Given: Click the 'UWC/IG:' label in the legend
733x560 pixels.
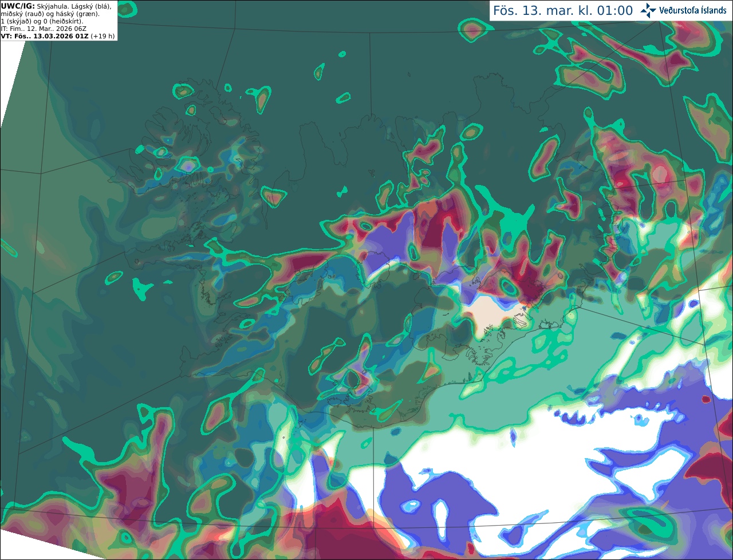Looking at the screenshot, I should coord(18,6).
